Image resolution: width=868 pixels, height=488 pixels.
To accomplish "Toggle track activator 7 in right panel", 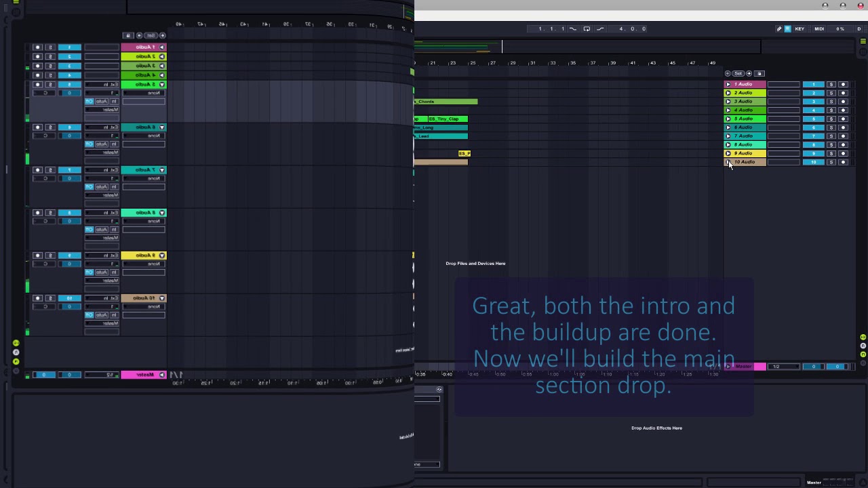I will 813,136.
